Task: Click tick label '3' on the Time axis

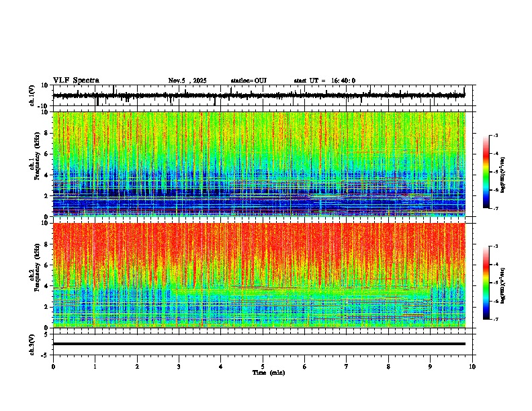Action: coord(179,367)
